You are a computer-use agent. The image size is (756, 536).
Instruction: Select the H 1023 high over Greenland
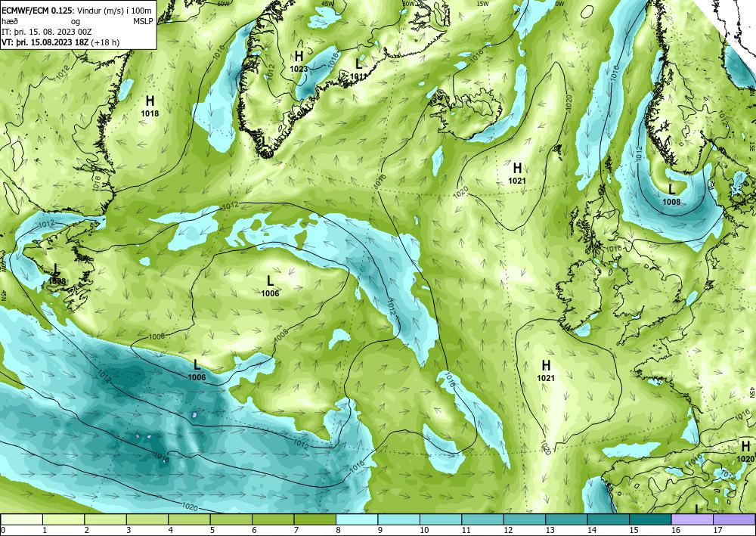point(299,62)
